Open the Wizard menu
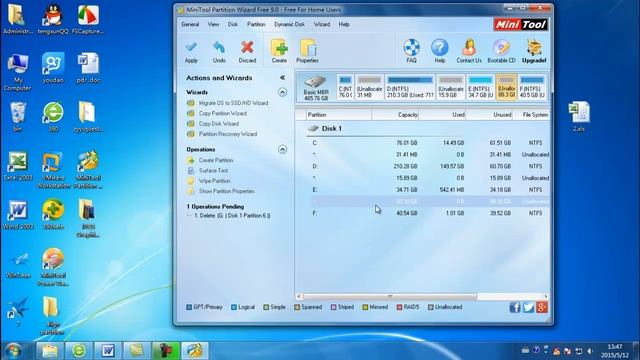 (x=322, y=24)
